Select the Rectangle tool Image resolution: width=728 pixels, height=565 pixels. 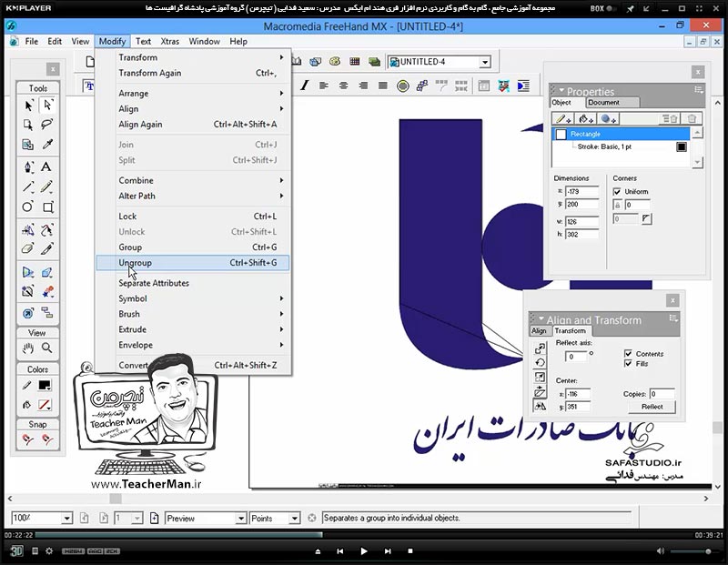point(47,207)
